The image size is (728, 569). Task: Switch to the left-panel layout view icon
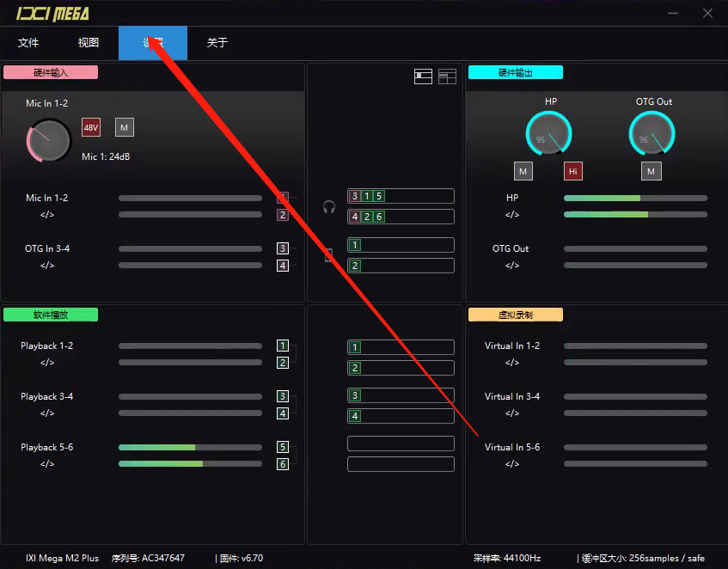coord(423,76)
